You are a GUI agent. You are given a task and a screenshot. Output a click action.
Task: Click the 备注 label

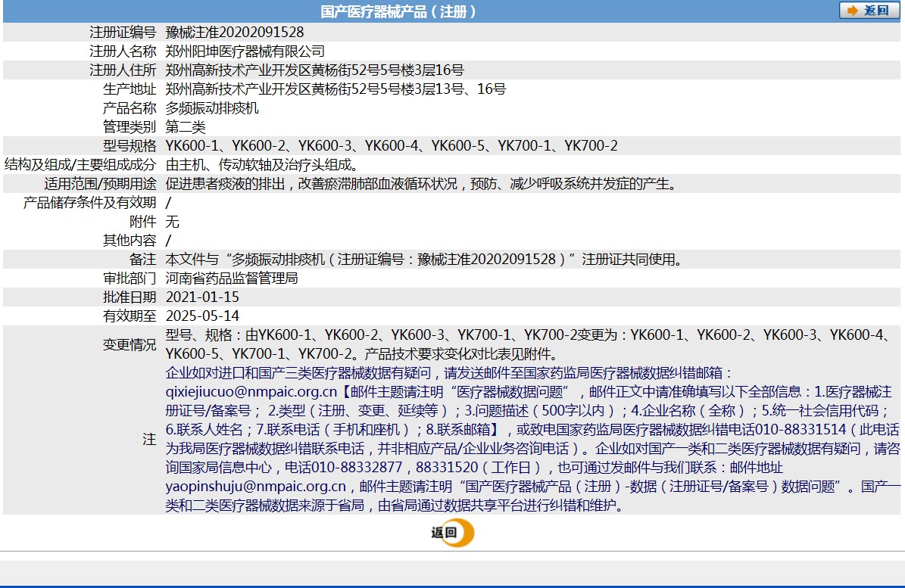pyautogui.click(x=142, y=260)
